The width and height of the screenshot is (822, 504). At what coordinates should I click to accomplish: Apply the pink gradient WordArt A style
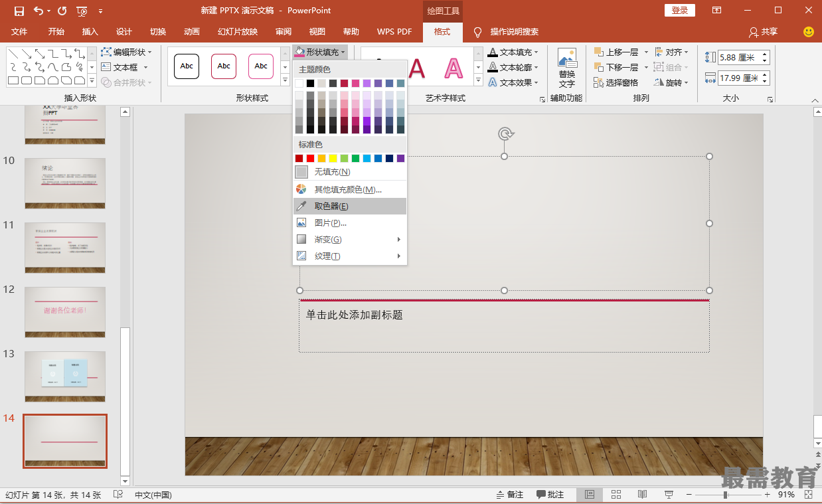pyautogui.click(x=453, y=67)
